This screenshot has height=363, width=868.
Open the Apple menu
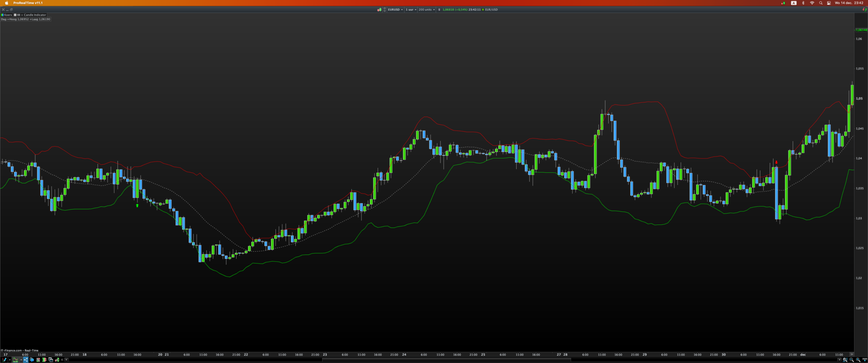point(6,3)
